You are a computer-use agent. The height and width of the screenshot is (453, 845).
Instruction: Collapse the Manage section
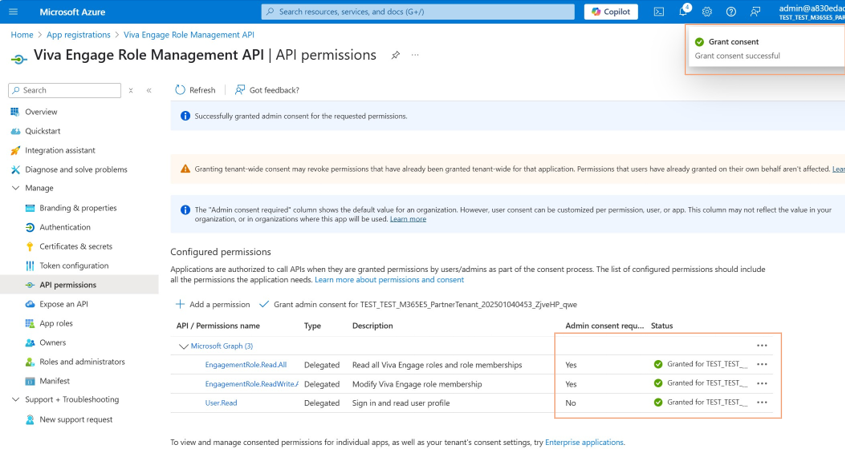15,188
